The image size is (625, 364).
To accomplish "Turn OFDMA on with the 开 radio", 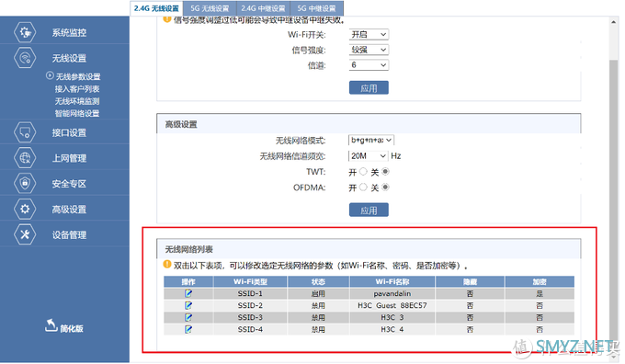I will click(363, 187).
